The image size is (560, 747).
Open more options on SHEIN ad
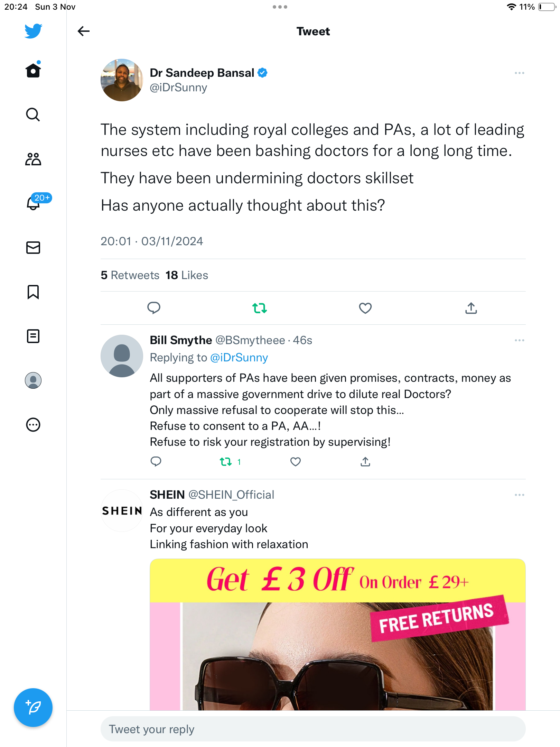[x=519, y=495]
